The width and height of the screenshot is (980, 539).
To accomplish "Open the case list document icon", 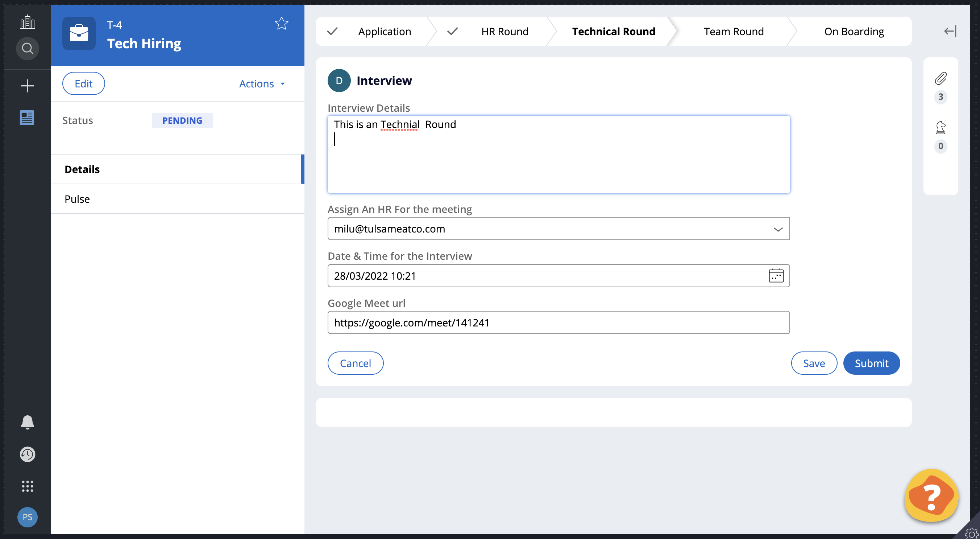I will click(x=27, y=118).
